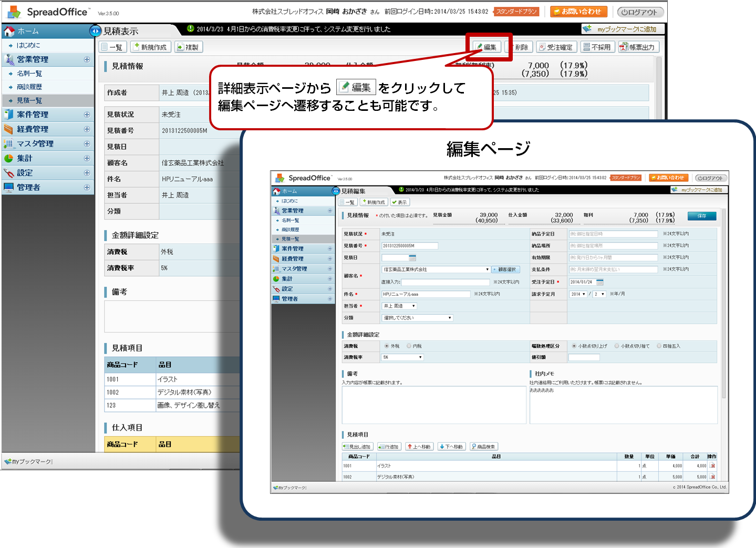The width and height of the screenshot is (756, 548).
Task: Open the 請求予定月 month dropdown
Action: tap(599, 294)
